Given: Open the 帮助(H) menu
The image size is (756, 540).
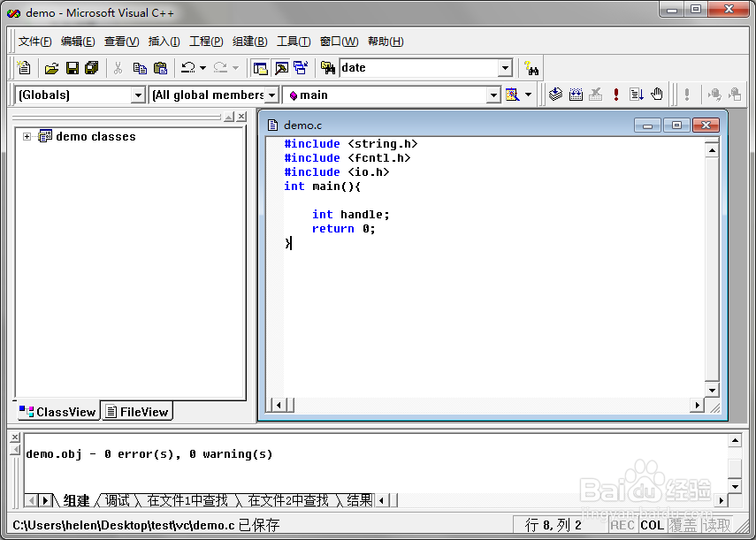Looking at the screenshot, I should click(x=386, y=42).
